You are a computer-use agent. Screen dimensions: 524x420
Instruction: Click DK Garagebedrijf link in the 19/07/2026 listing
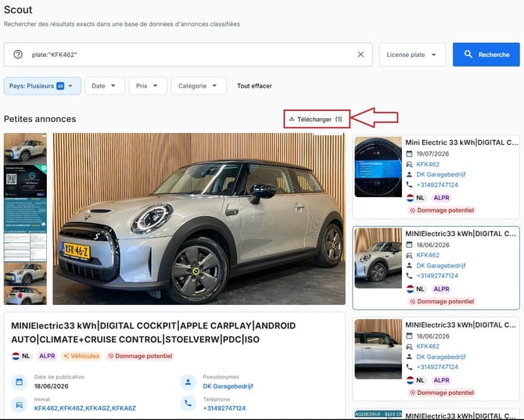tap(441, 174)
